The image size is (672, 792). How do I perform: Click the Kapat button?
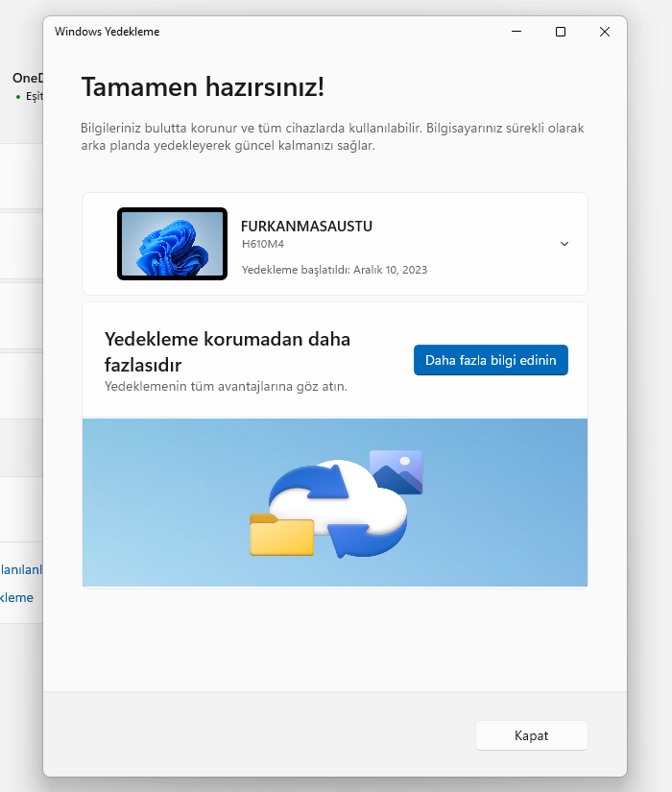[532, 735]
